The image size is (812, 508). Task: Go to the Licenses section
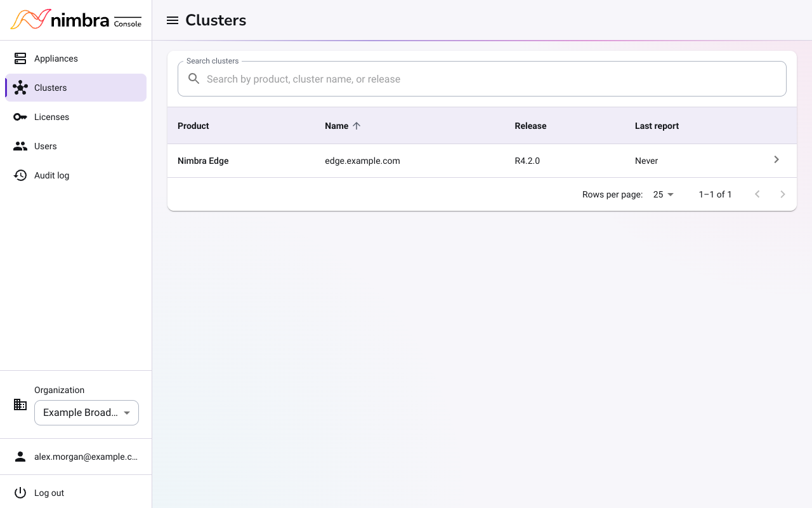tap(76, 117)
